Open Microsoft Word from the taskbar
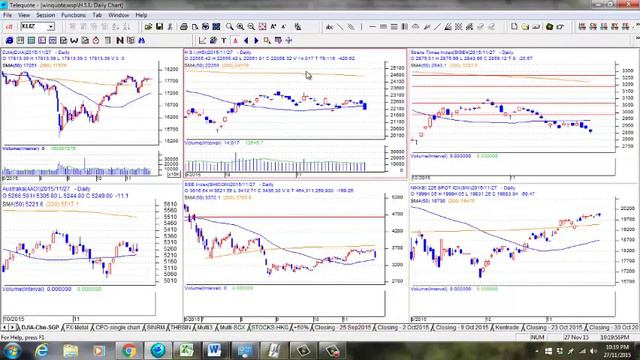The image size is (640, 360). [x=214, y=351]
